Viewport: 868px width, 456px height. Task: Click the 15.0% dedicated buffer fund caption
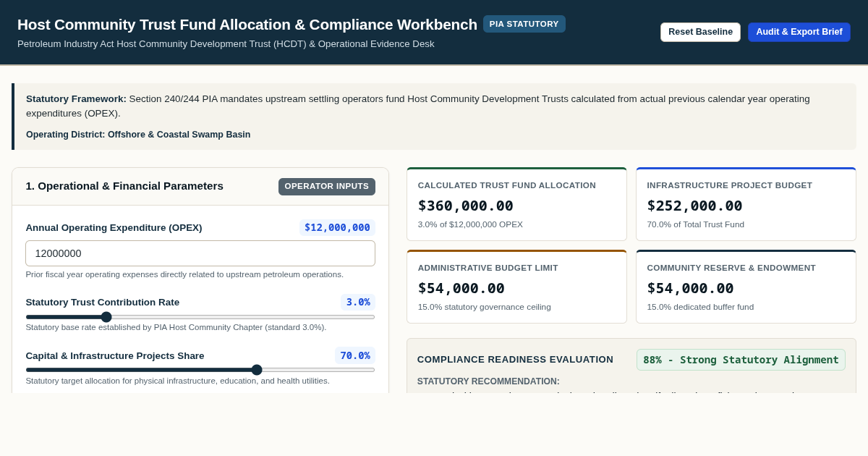(700, 307)
